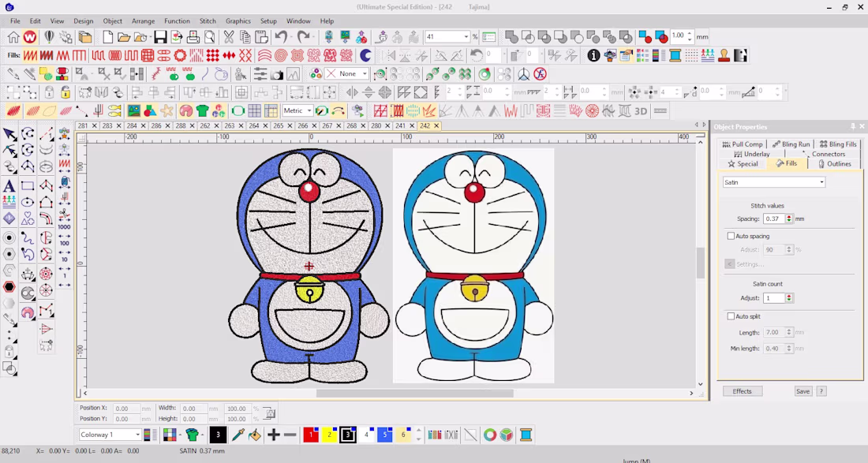Increase Satin count Adjust stepper

789,296
